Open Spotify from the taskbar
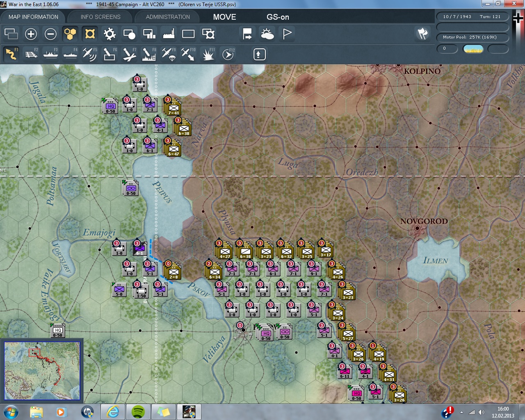Image resolution: width=525 pixels, height=420 pixels. point(138,411)
